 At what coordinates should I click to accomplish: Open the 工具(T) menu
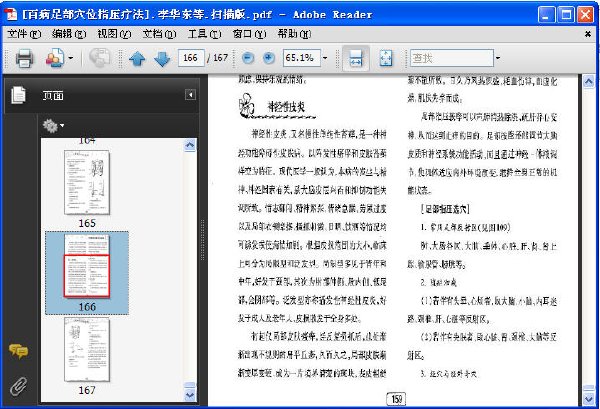(204, 34)
